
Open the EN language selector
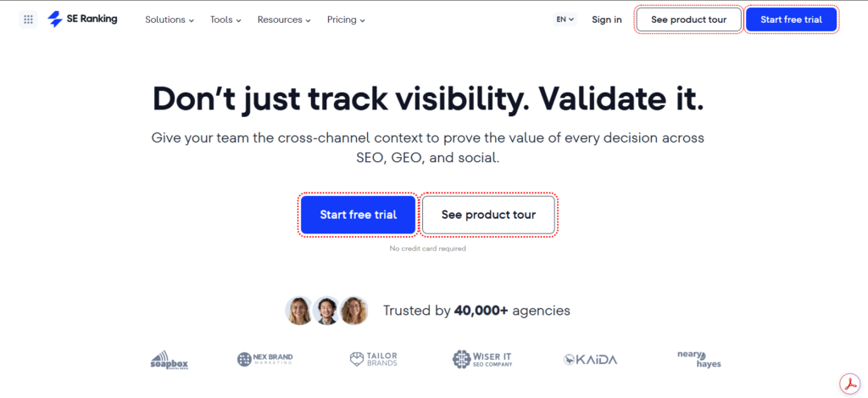click(x=565, y=20)
